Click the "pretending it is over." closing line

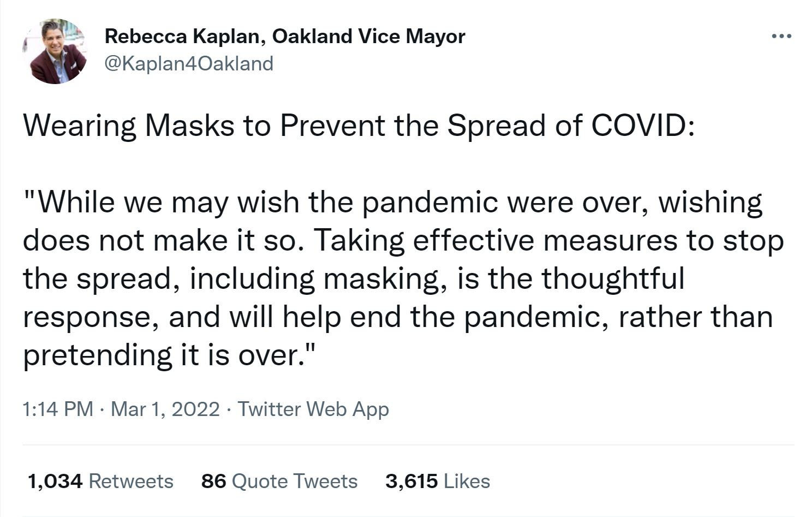coord(169,355)
